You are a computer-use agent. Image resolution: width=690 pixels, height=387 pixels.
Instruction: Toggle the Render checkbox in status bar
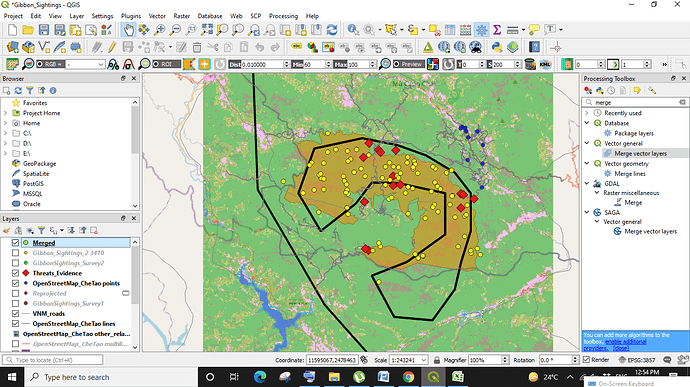pos(586,360)
